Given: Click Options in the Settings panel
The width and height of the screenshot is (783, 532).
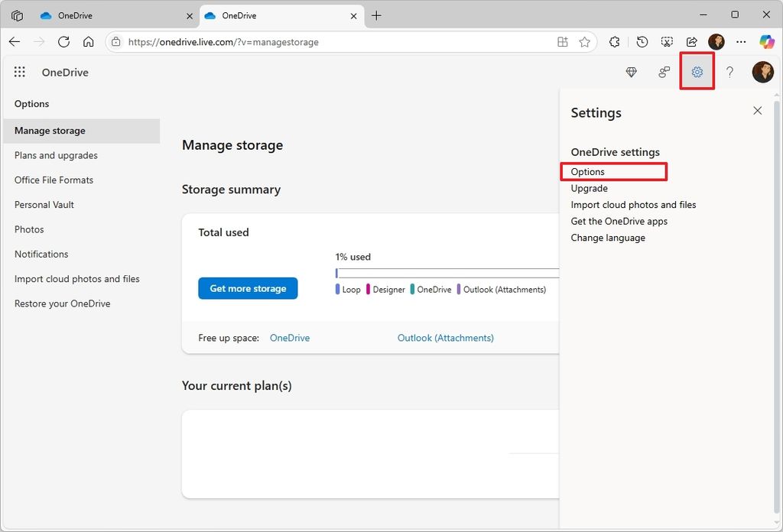Looking at the screenshot, I should (588, 172).
